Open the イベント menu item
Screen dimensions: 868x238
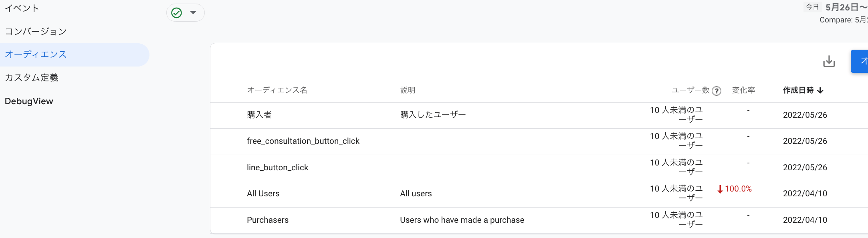point(22,8)
